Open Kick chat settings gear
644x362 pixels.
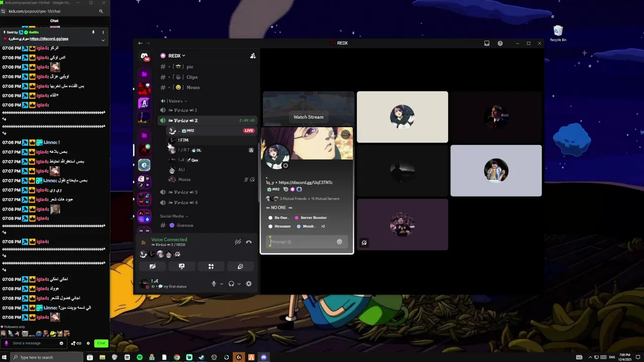pos(88,343)
